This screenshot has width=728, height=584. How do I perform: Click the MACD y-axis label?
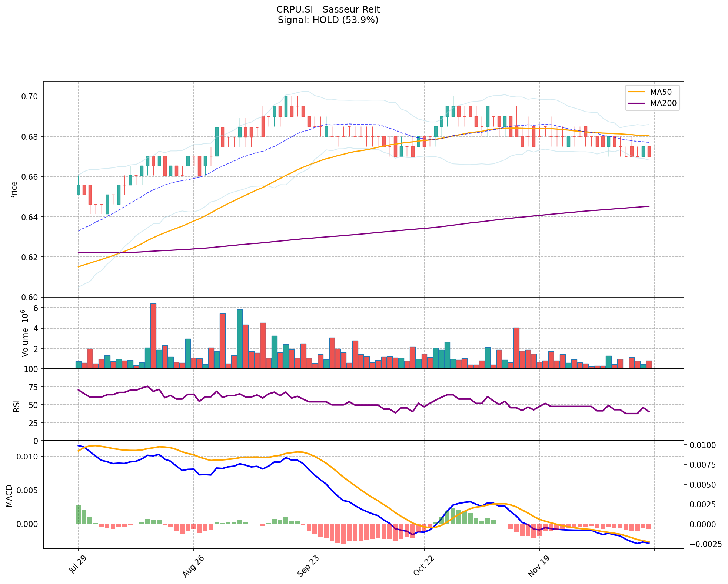pyautogui.click(x=9, y=496)
